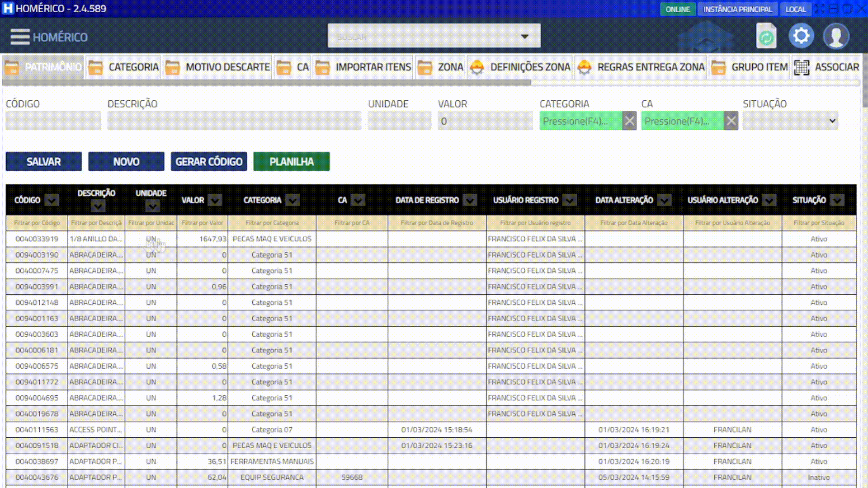This screenshot has height=488, width=868.
Task: Click the Definições Zona helmet icon
Action: (477, 67)
